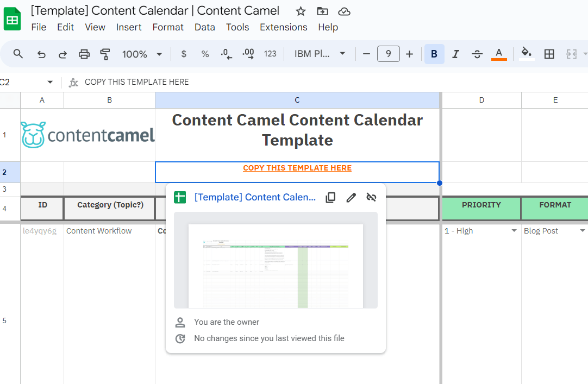Open the Tools menu
Image resolution: width=588 pixels, height=384 pixels.
tap(237, 27)
